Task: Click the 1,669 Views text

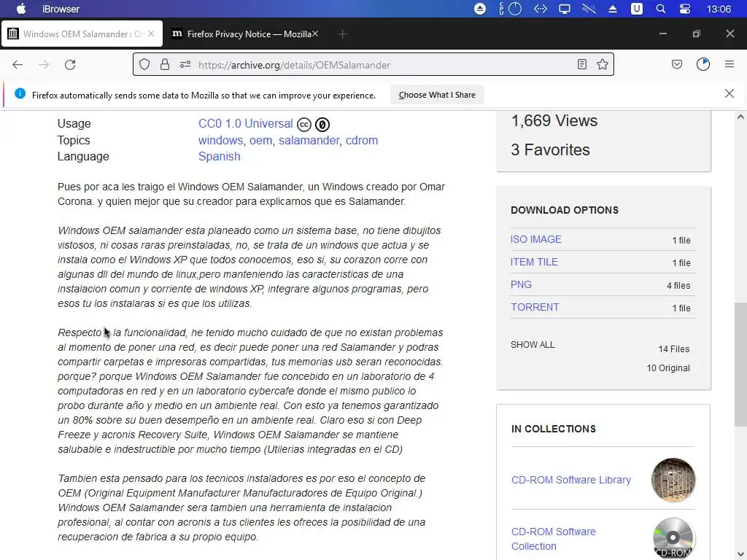Action: pos(554,121)
